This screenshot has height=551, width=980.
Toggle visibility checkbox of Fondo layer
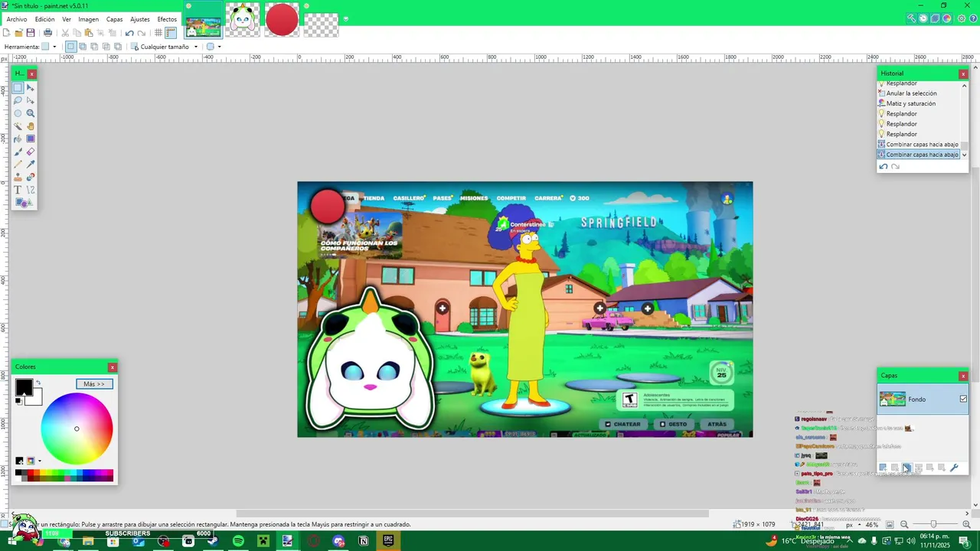click(x=963, y=399)
